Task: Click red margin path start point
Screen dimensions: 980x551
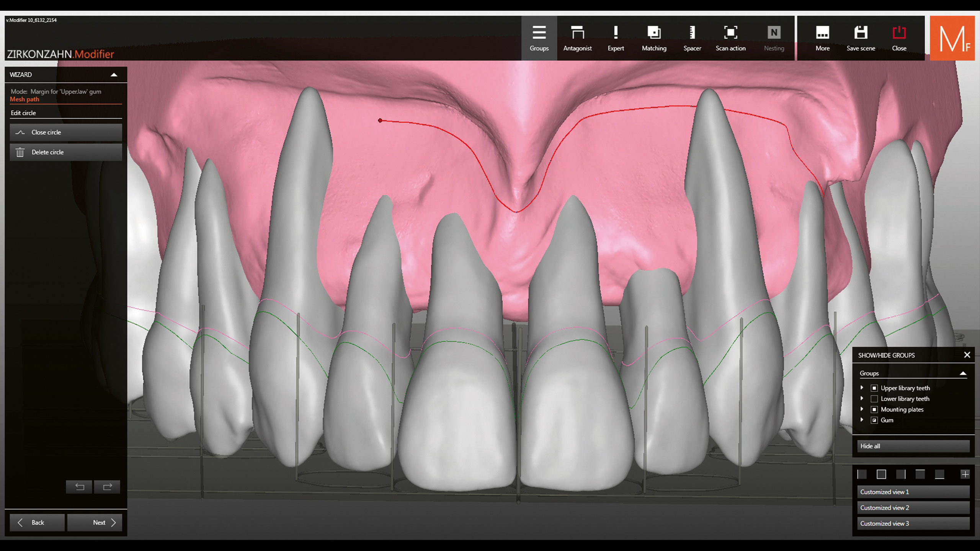Action: tap(380, 121)
